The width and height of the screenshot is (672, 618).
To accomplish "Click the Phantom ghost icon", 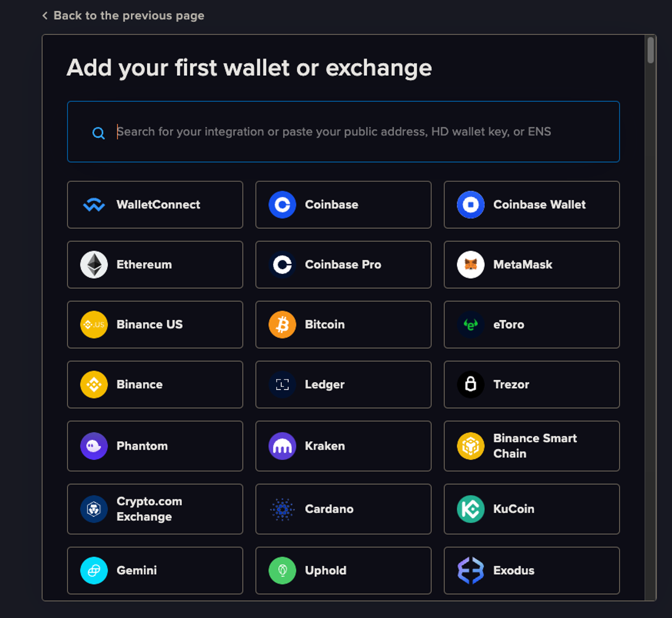I will 94,446.
